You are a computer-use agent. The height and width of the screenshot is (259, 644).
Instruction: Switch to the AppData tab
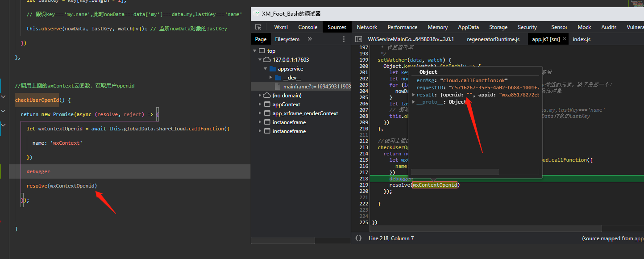point(469,27)
